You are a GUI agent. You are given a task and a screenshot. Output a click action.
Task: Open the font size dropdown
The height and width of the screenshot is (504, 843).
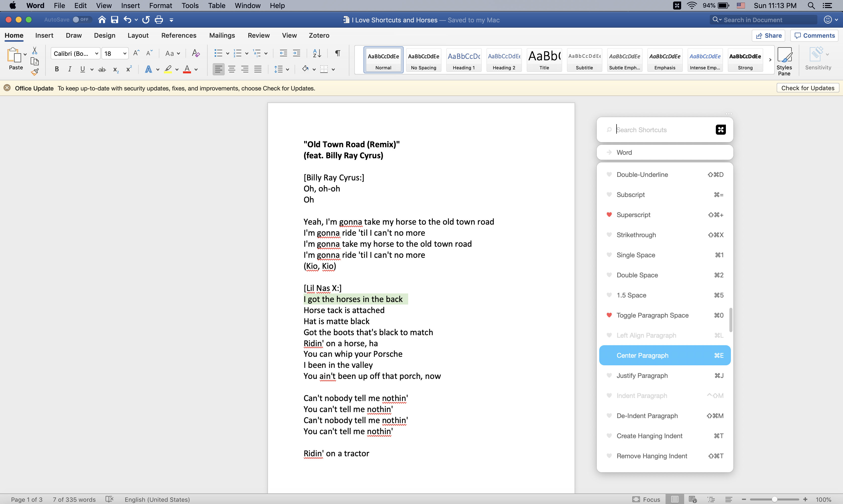click(x=125, y=53)
